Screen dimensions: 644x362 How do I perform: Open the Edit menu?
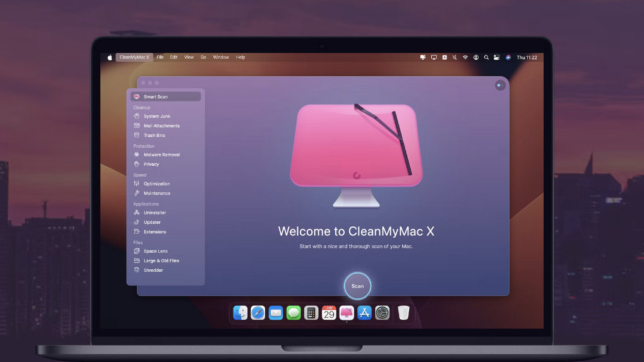coord(174,57)
